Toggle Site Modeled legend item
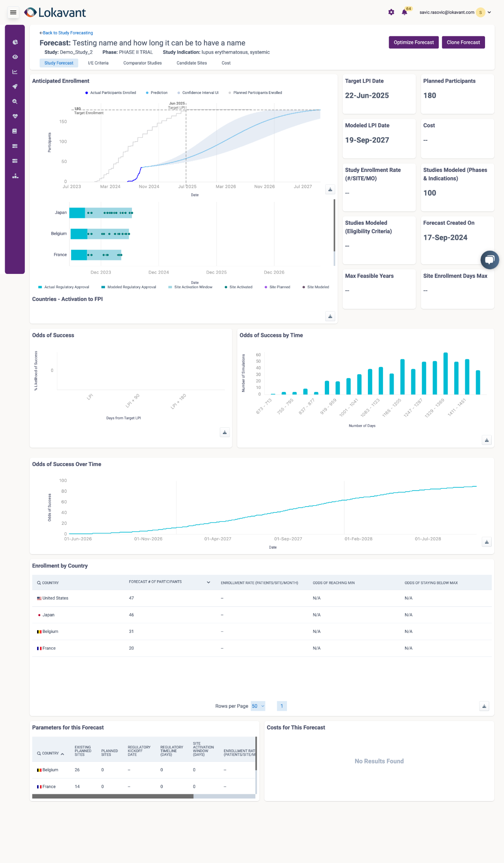This screenshot has width=504, height=863. (x=316, y=287)
